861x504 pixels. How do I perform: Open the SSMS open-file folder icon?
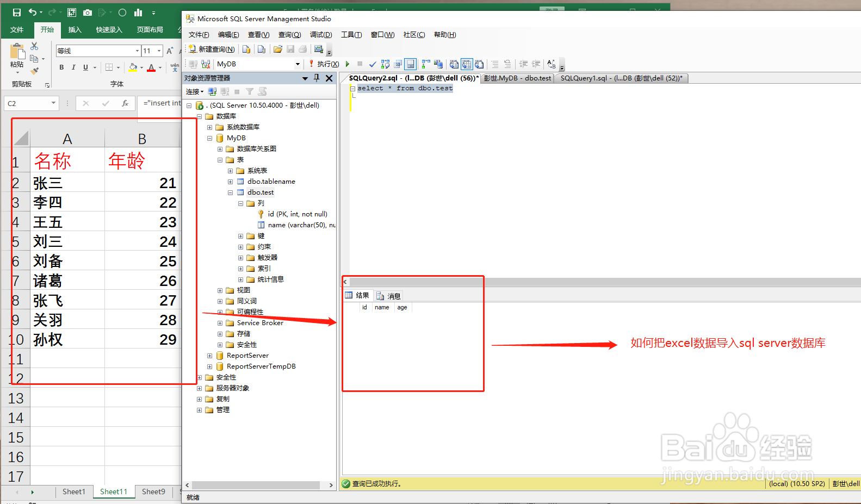point(278,49)
